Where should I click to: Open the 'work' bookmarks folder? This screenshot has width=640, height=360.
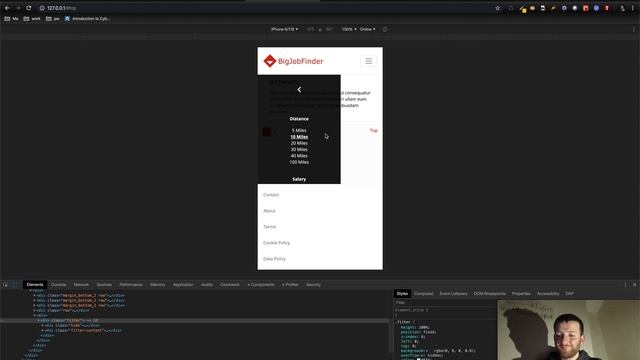[32, 18]
